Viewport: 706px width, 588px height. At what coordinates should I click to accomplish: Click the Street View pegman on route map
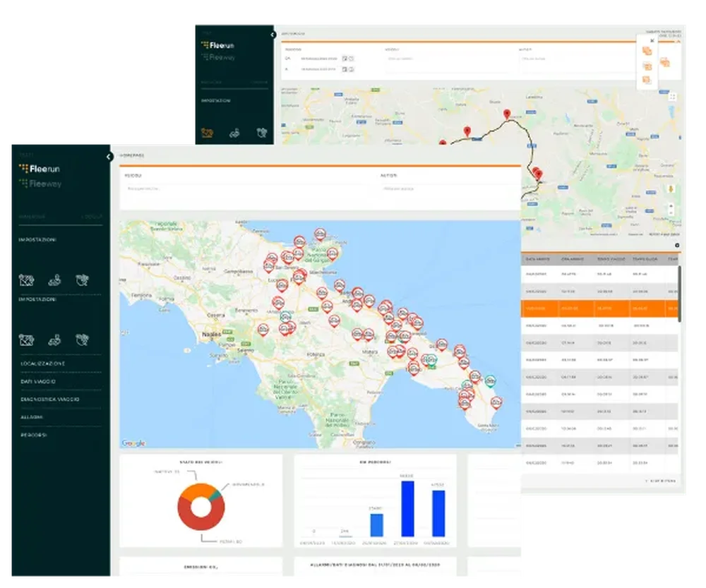(671, 189)
